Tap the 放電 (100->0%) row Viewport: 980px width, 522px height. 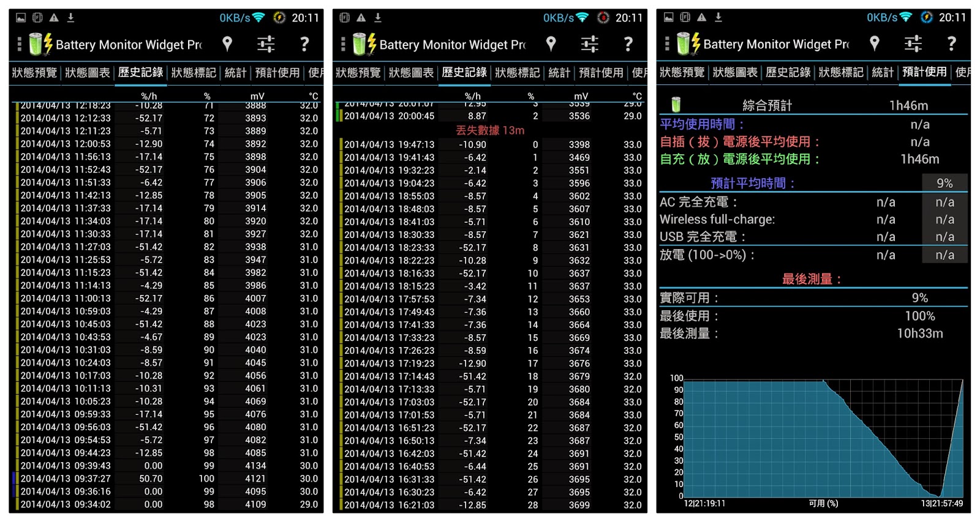coord(813,255)
